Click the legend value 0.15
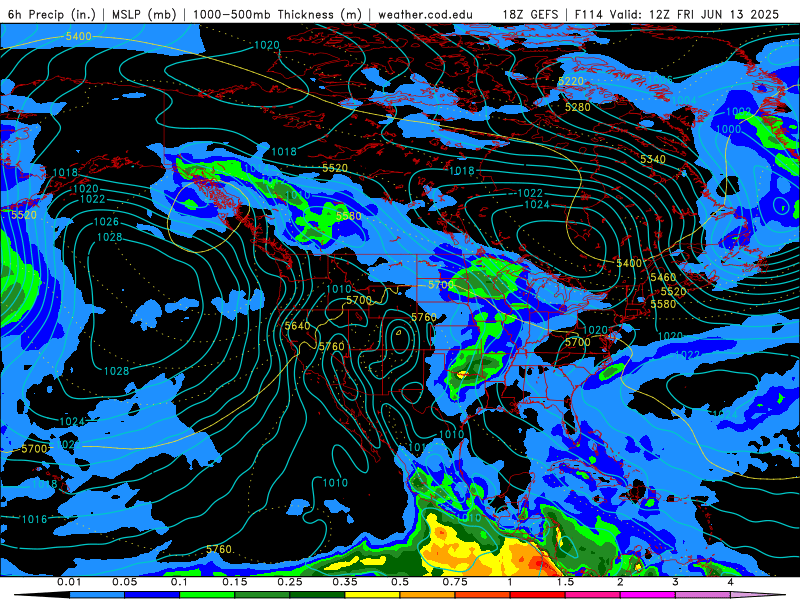The image size is (800, 600). tap(235, 582)
